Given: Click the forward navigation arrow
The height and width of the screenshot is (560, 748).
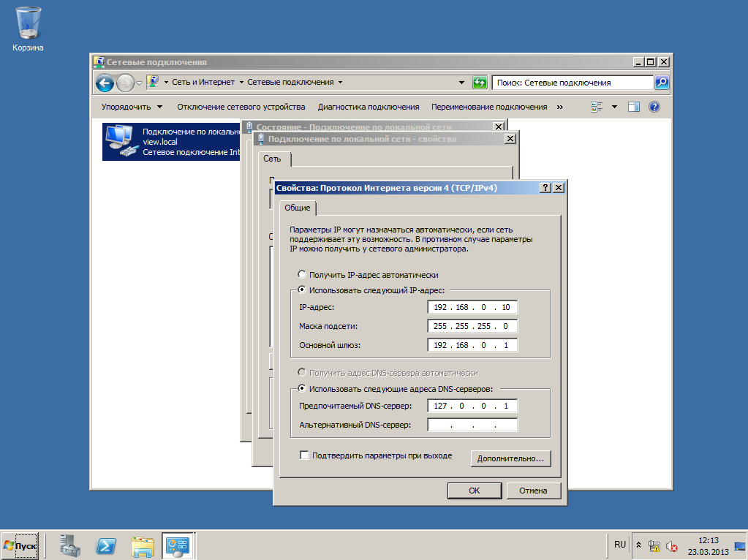Looking at the screenshot, I should click(x=125, y=83).
